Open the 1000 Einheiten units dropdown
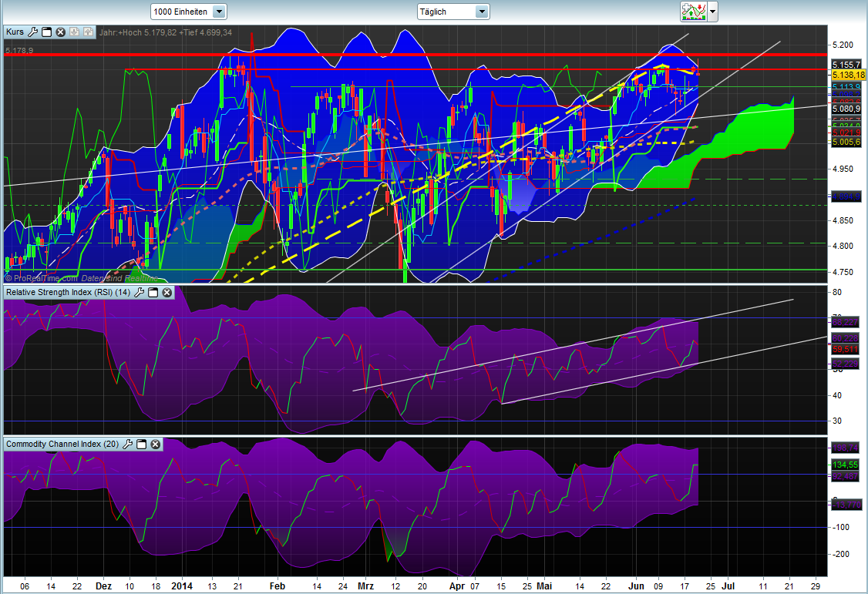This screenshot has height=594, width=868. pyautogui.click(x=218, y=12)
